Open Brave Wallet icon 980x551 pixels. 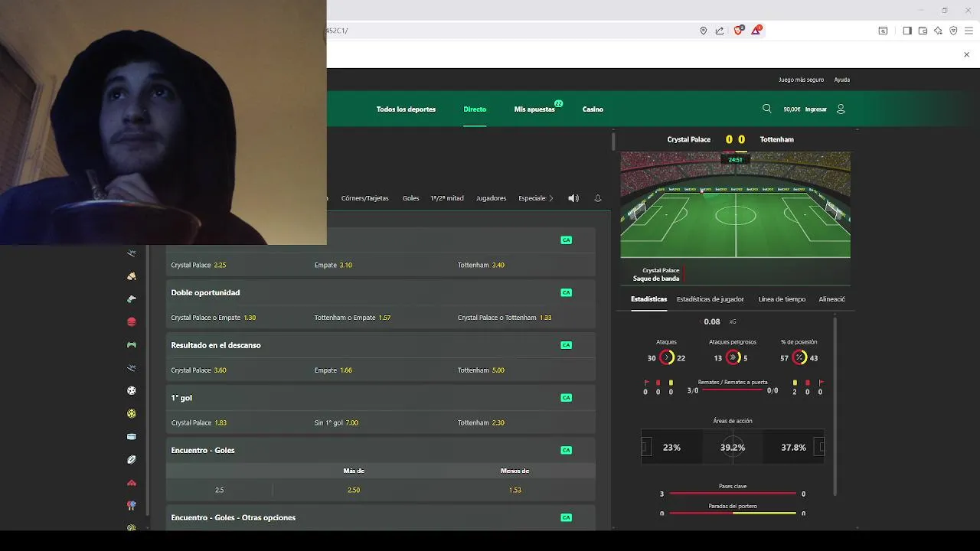tap(923, 31)
